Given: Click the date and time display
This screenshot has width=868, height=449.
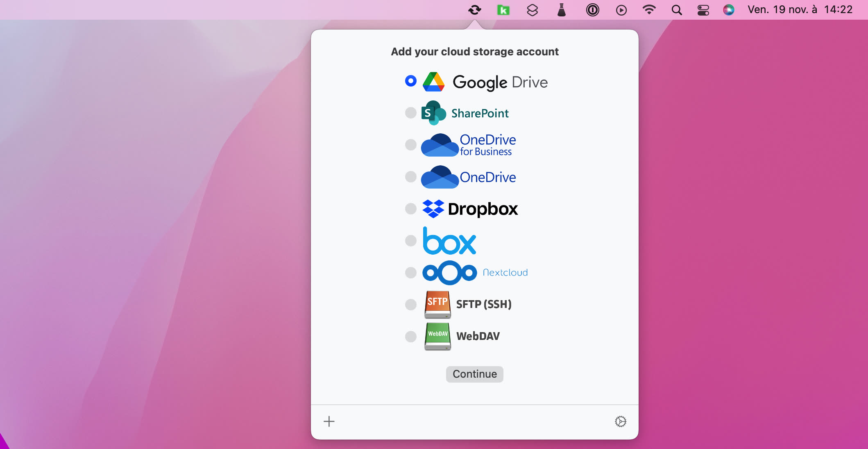Looking at the screenshot, I should 800,10.
